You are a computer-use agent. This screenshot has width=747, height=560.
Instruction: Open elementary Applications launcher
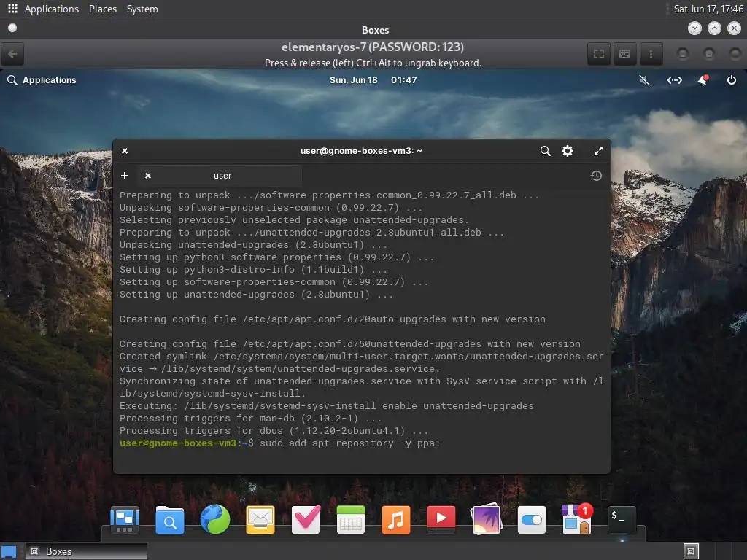tap(42, 80)
